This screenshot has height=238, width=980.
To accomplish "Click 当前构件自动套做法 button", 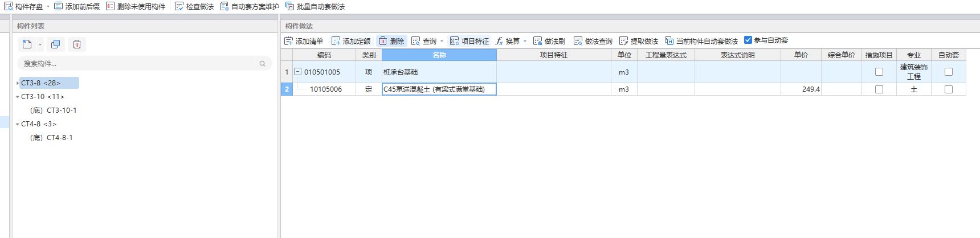I will pyautogui.click(x=701, y=41).
